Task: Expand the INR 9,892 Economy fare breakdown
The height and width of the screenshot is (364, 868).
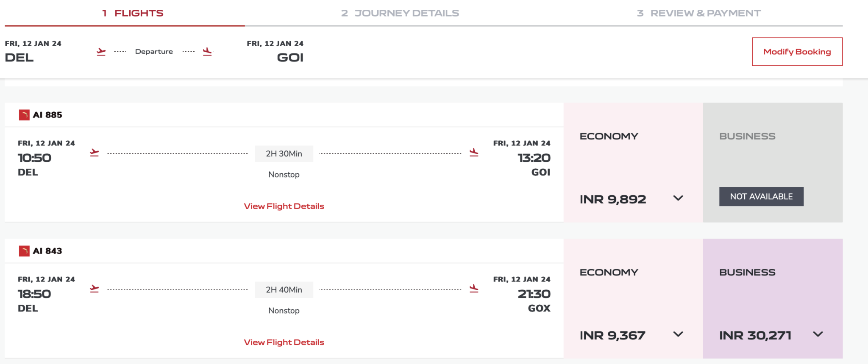Action: click(x=678, y=198)
